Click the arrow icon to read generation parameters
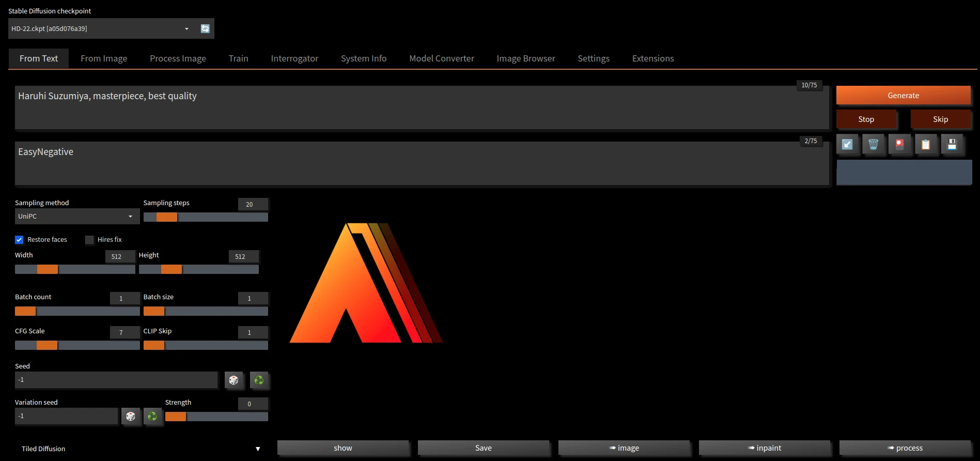 click(847, 144)
